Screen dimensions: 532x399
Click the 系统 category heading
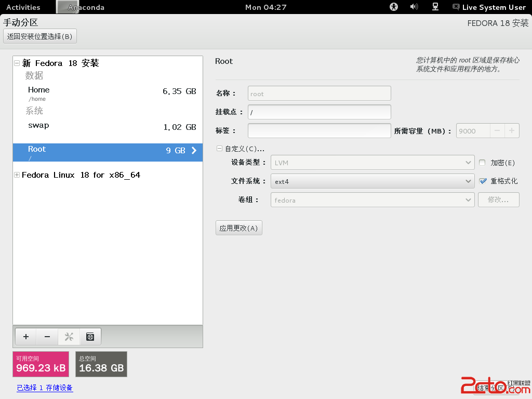pos(34,111)
